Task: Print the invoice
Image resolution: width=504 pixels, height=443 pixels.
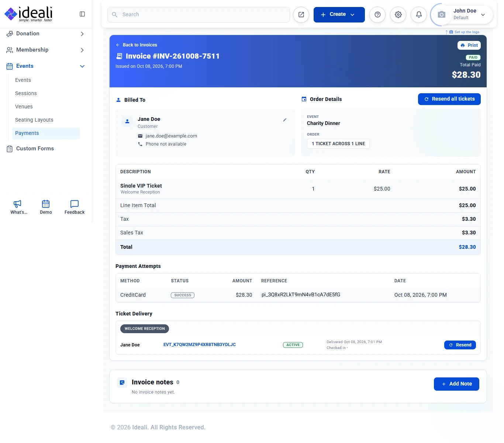Action: (x=469, y=45)
